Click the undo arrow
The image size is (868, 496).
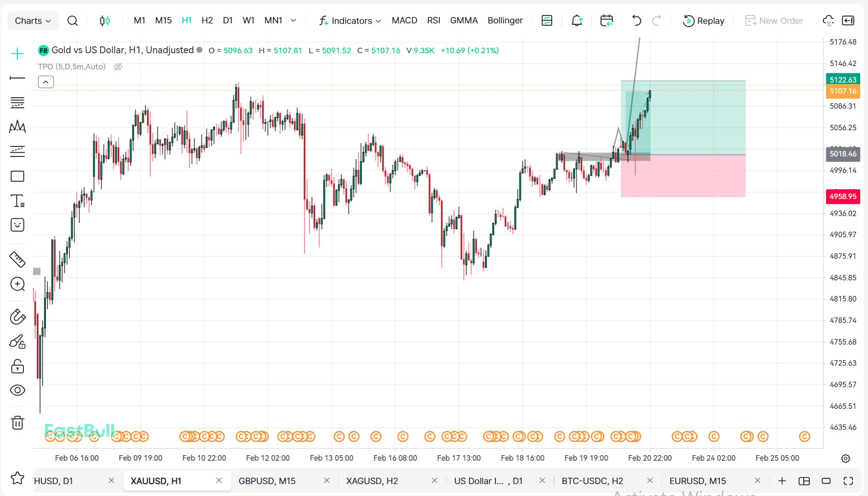636,21
